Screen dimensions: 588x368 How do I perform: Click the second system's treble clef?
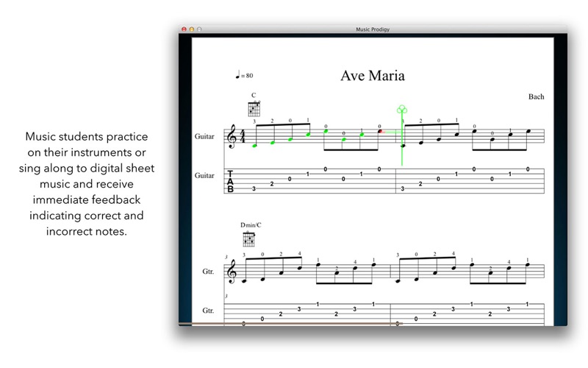[x=232, y=271]
